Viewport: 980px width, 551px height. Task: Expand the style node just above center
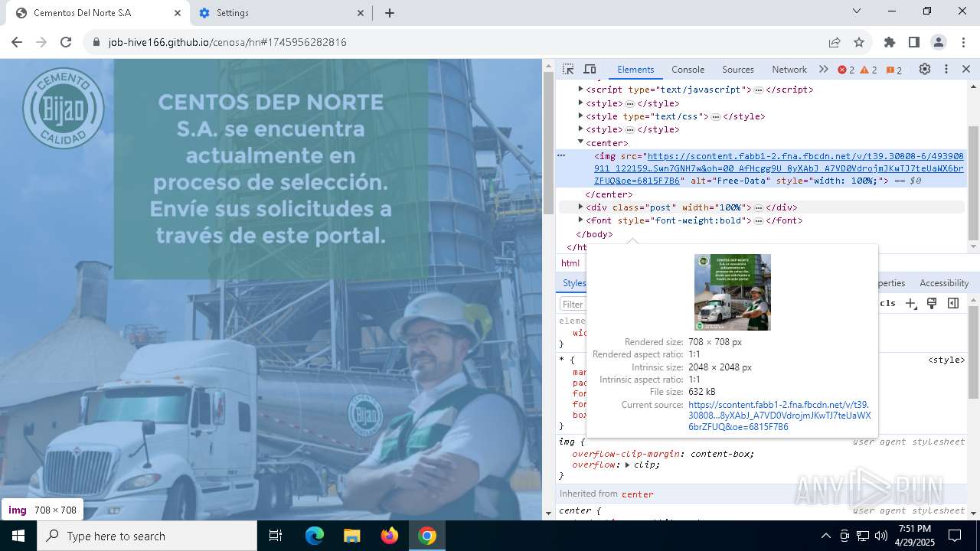[581, 129]
